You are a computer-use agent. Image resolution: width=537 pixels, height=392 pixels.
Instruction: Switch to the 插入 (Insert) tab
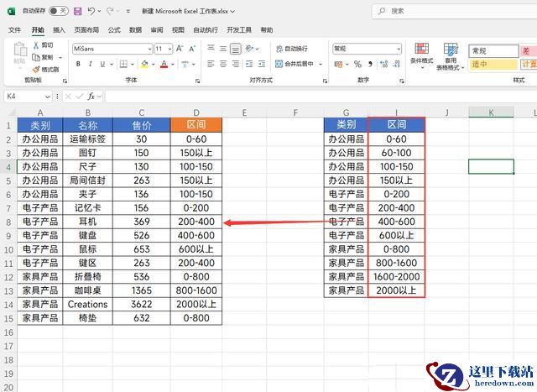coord(59,30)
